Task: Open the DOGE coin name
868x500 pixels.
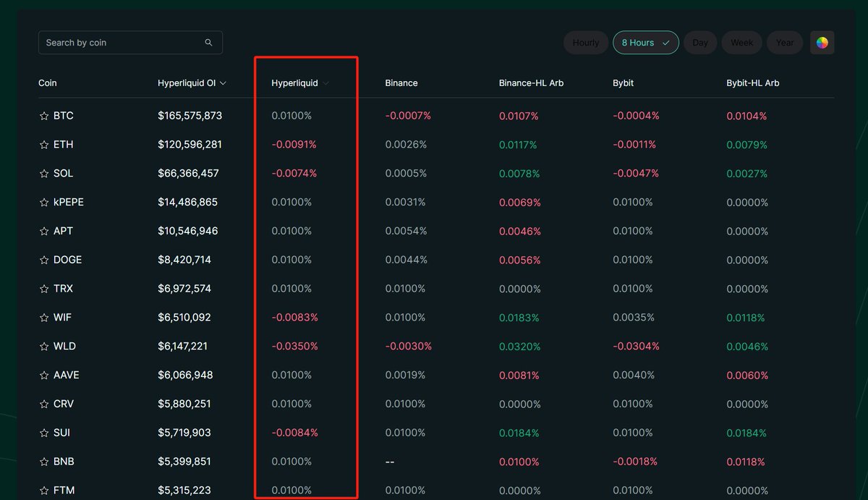Action: click(x=68, y=260)
